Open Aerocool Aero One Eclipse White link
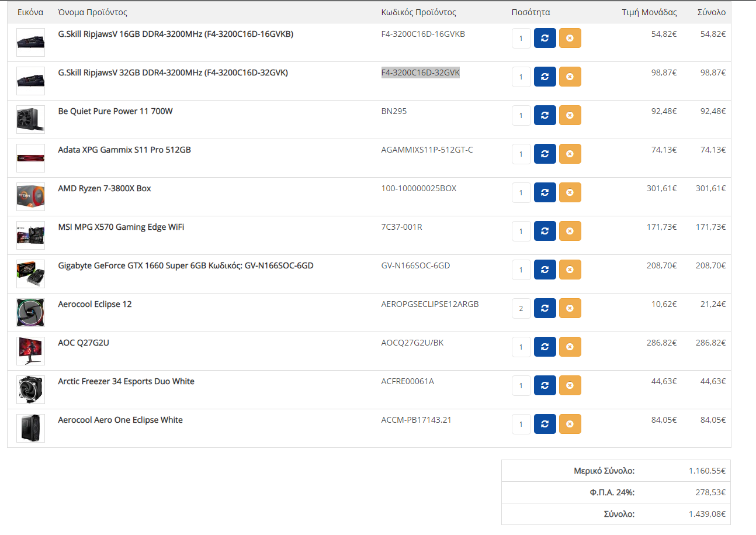Screen dimensions: 756x535 (120, 420)
